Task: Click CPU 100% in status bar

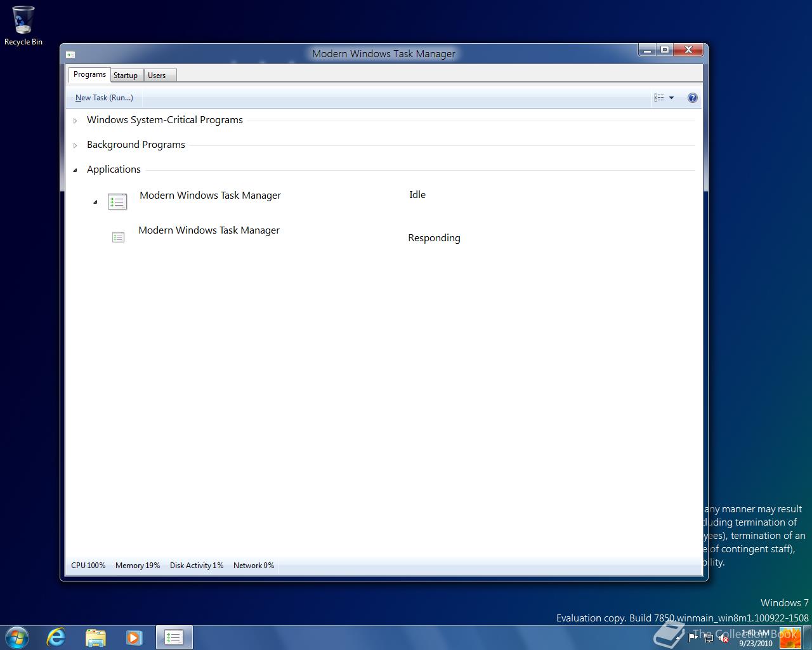Action: (88, 566)
